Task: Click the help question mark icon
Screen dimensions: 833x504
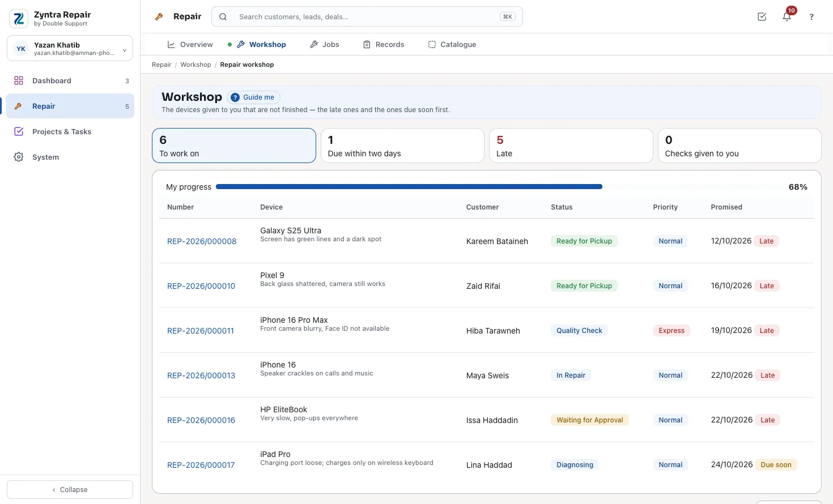Action: coord(811,17)
